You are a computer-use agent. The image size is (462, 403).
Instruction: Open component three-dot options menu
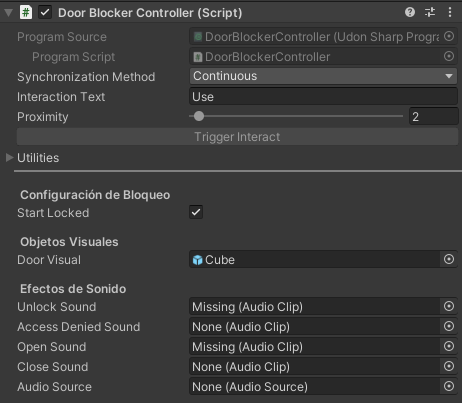coord(450,12)
